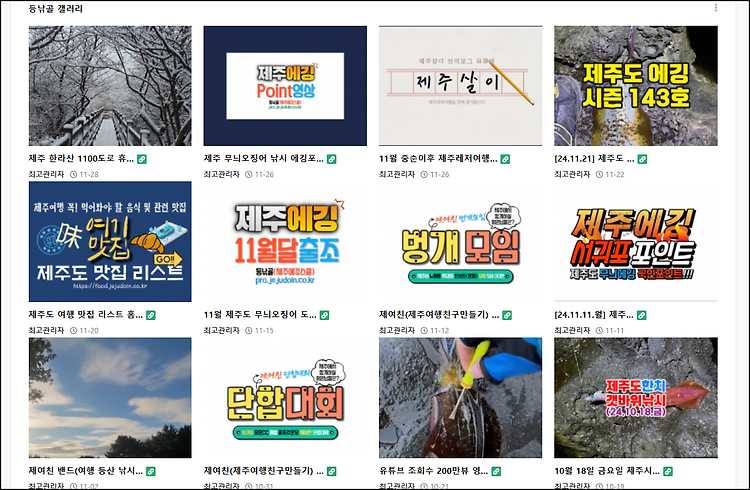Open the 제여친 밴드(여행 등산 낚시 post title
Image resolution: width=750 pixels, height=490 pixels.
(86, 471)
